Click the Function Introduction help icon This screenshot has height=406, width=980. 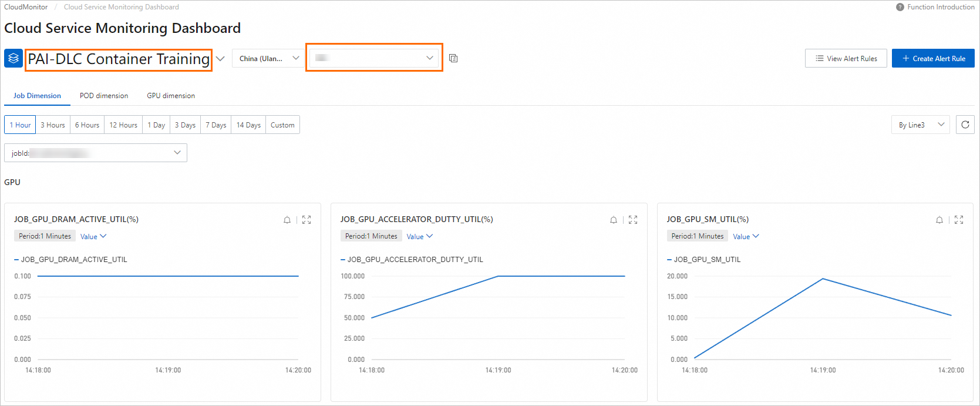click(900, 7)
